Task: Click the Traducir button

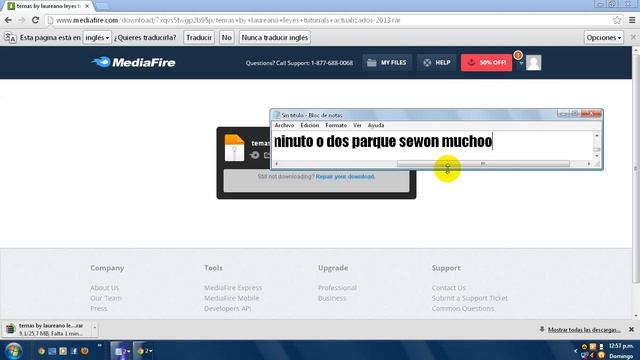Action: coord(199,38)
